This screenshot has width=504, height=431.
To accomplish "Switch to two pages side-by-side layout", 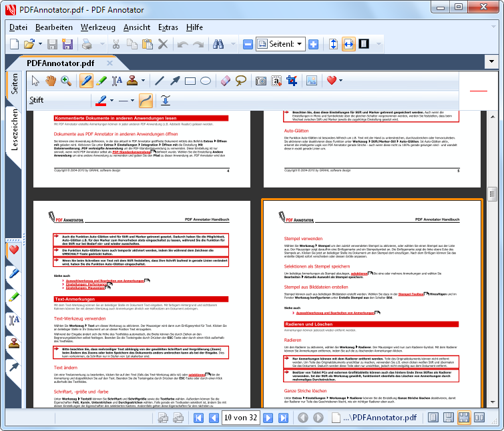I will pos(479,418).
